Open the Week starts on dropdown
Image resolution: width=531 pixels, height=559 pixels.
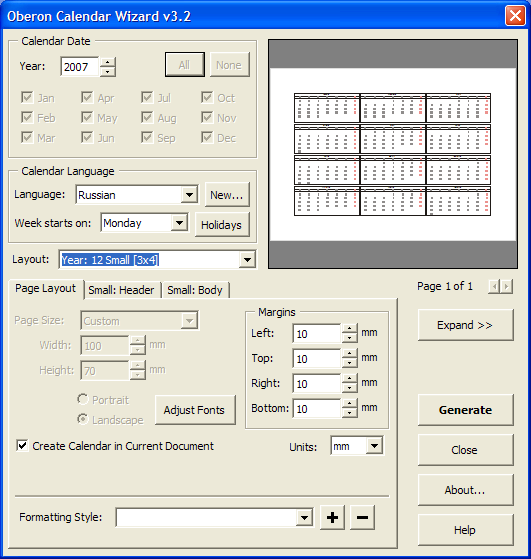pos(179,223)
